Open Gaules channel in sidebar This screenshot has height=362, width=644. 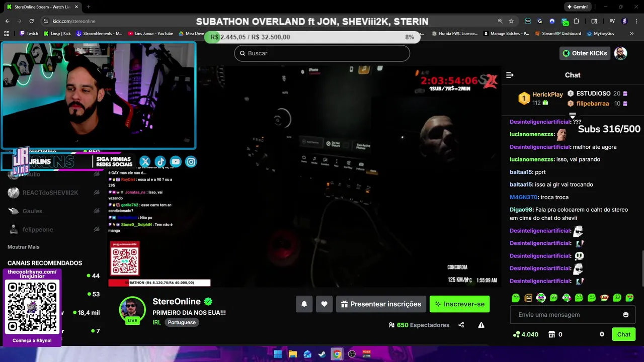(53, 211)
